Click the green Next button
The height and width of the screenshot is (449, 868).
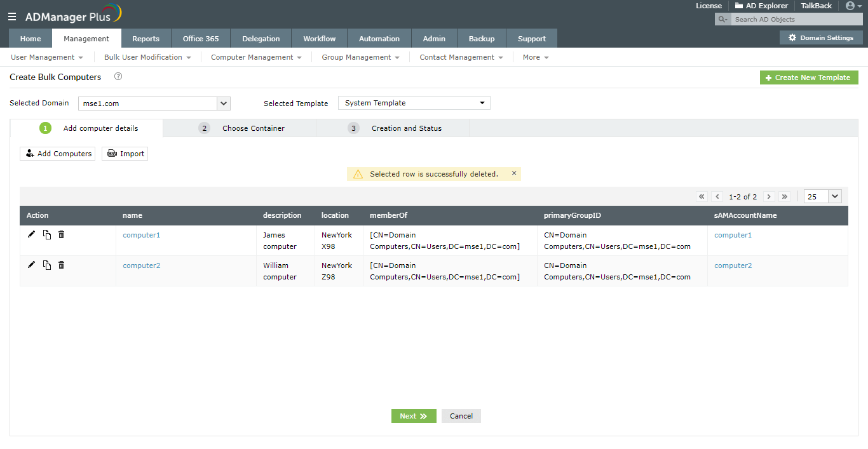(x=414, y=416)
